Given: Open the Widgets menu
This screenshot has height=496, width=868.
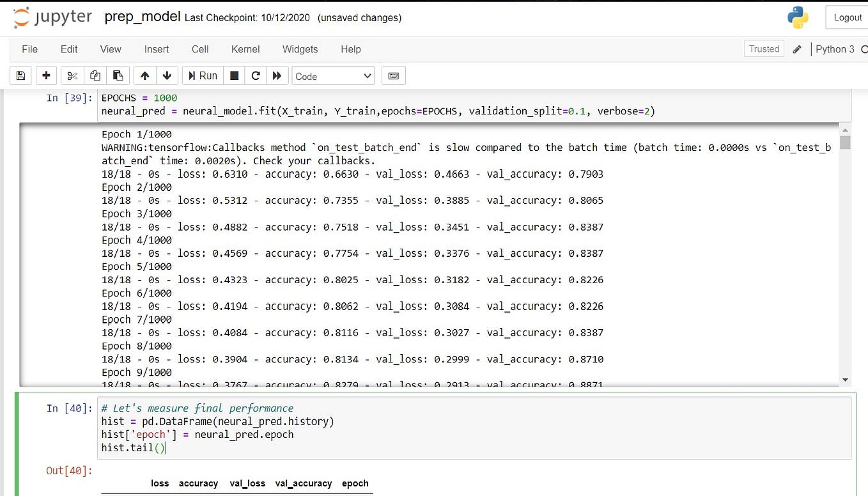Looking at the screenshot, I should pos(300,49).
